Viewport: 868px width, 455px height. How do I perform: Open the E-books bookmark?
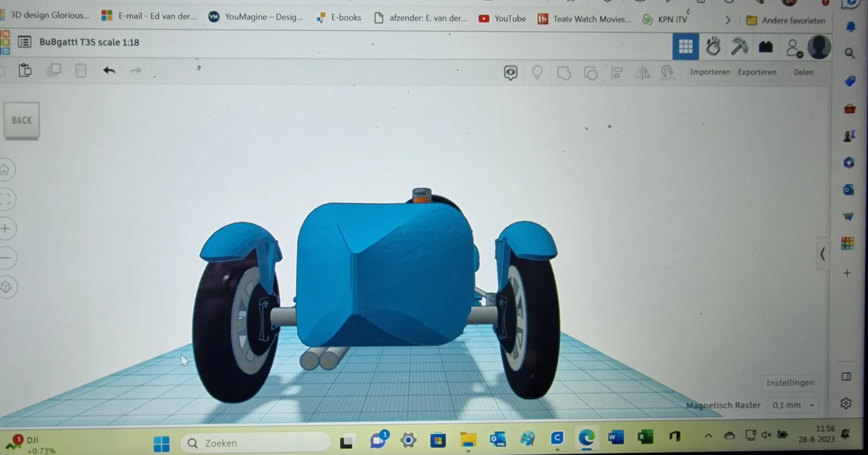[339, 17]
